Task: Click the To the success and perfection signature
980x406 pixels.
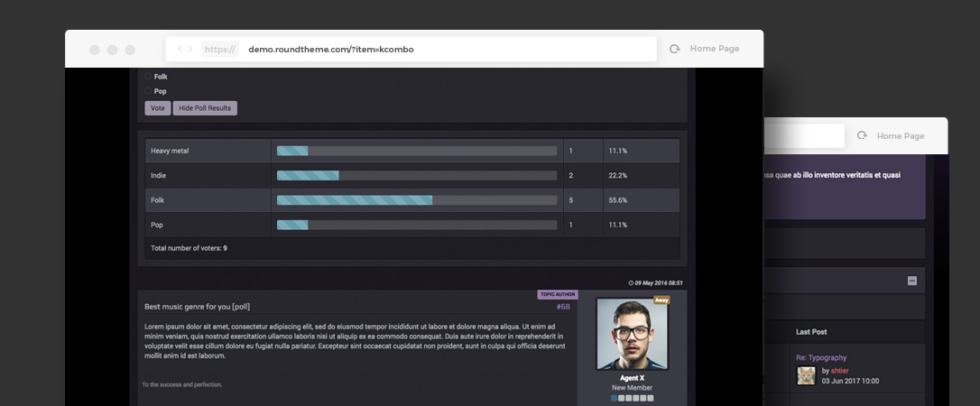Action: [182, 384]
